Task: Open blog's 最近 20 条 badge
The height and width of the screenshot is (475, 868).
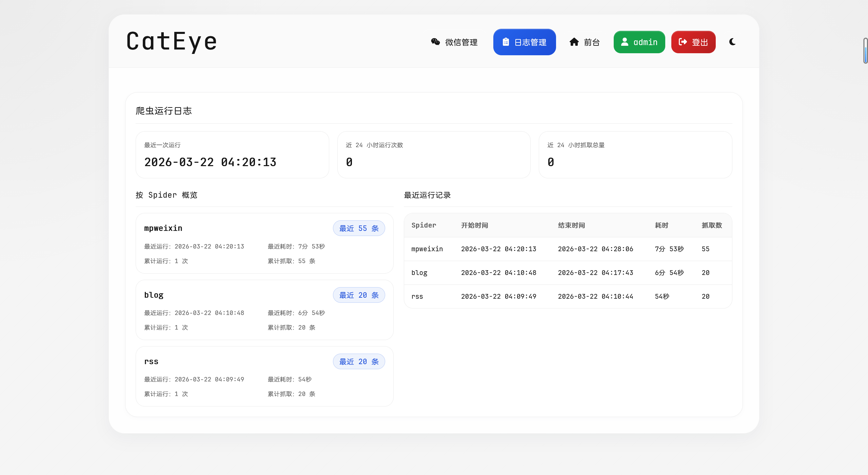Action: click(359, 295)
